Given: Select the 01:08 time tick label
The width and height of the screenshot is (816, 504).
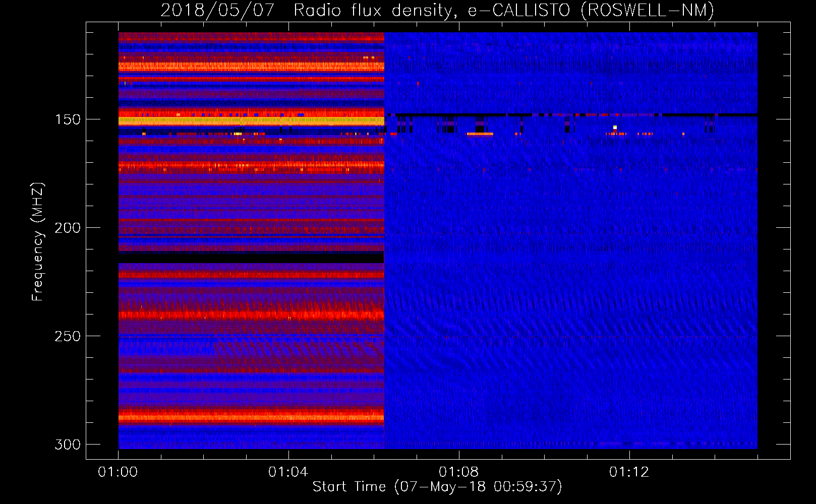Looking at the screenshot, I should coord(458,472).
